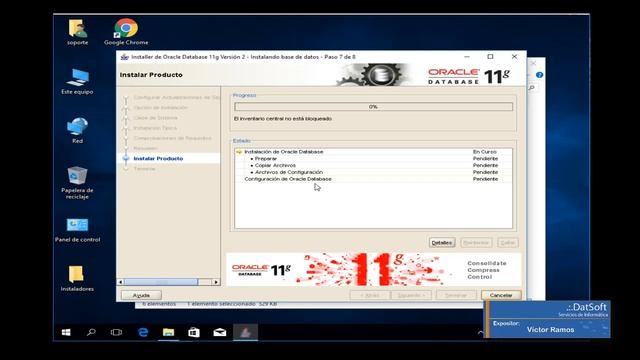Click the 0% progress bar
The height and width of the screenshot is (360, 640).
(373, 107)
